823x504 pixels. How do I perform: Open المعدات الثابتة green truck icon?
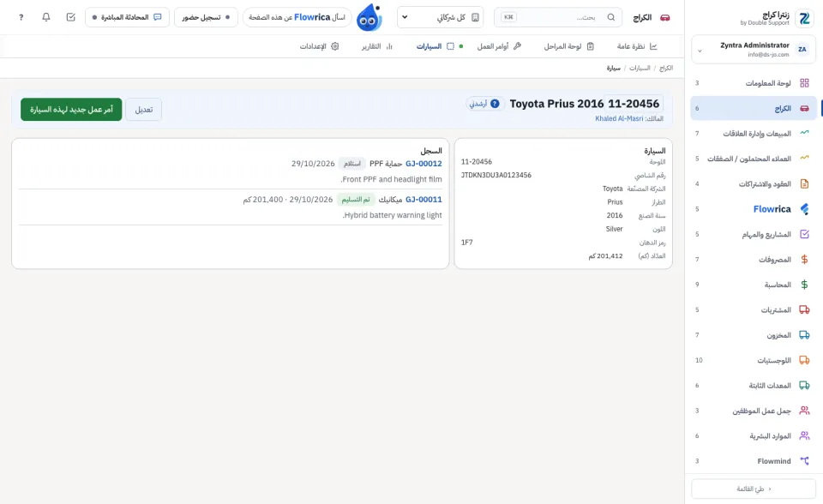pyautogui.click(x=804, y=386)
